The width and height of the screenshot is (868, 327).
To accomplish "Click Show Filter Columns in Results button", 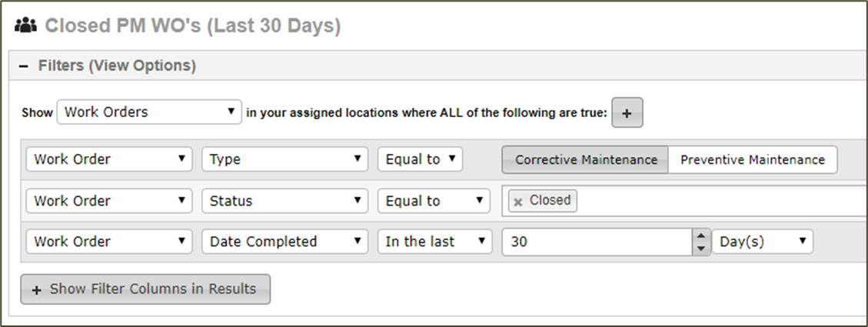I will tap(145, 289).
